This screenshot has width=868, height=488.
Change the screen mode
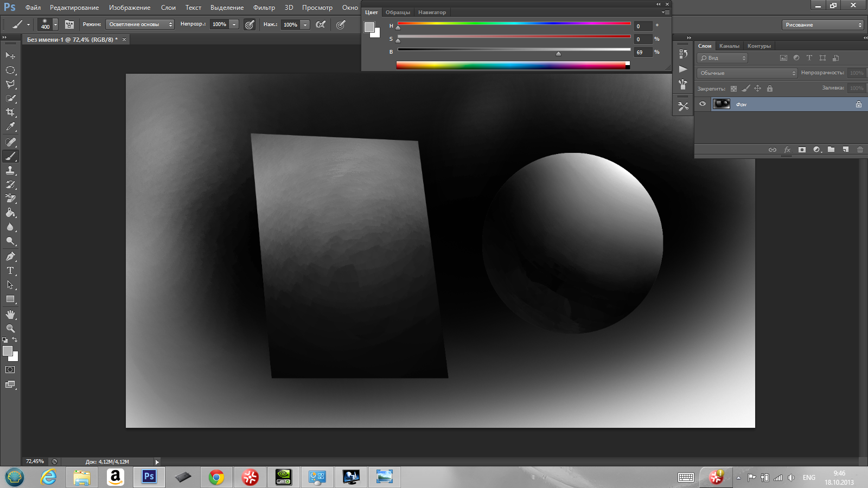[x=10, y=384]
